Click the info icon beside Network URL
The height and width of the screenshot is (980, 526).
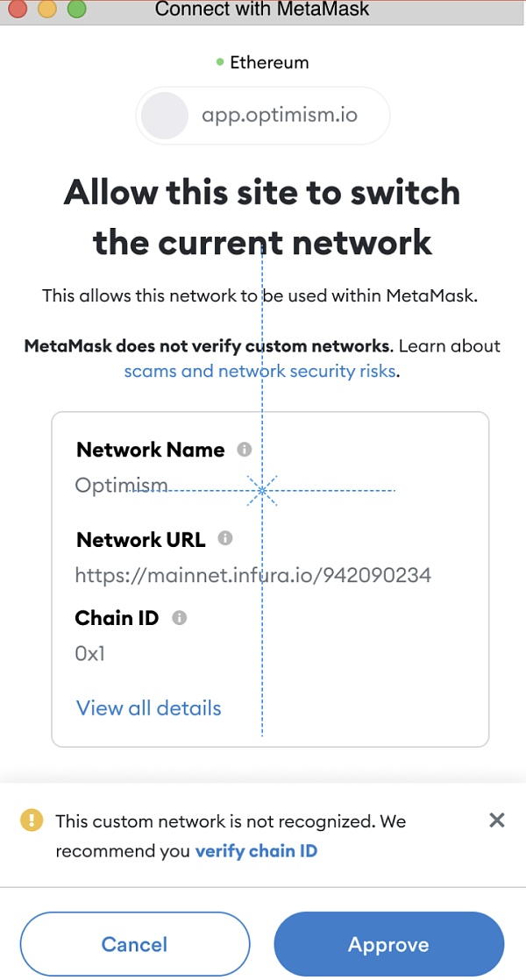pyautogui.click(x=225, y=538)
